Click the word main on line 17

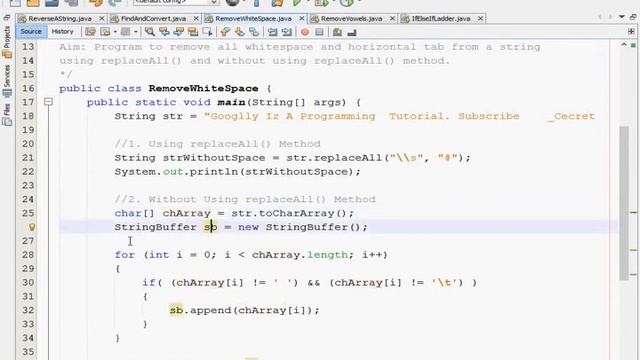click(231, 102)
